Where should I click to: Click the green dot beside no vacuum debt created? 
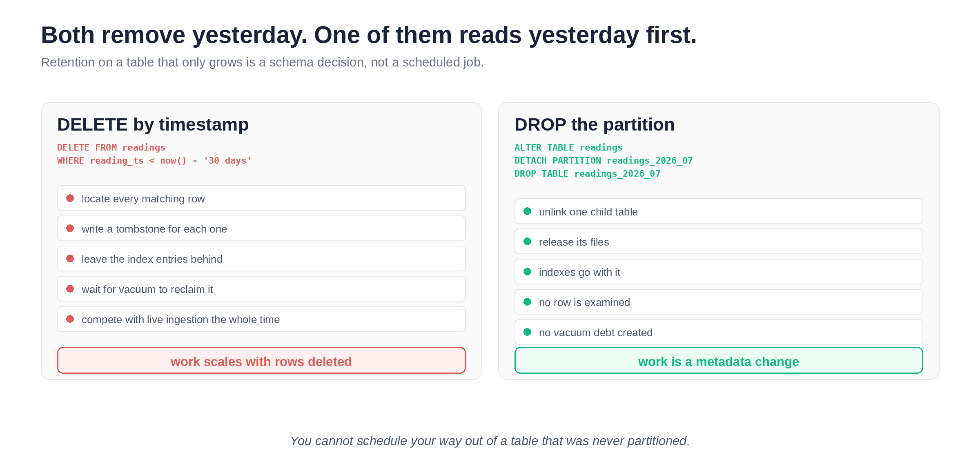click(528, 332)
